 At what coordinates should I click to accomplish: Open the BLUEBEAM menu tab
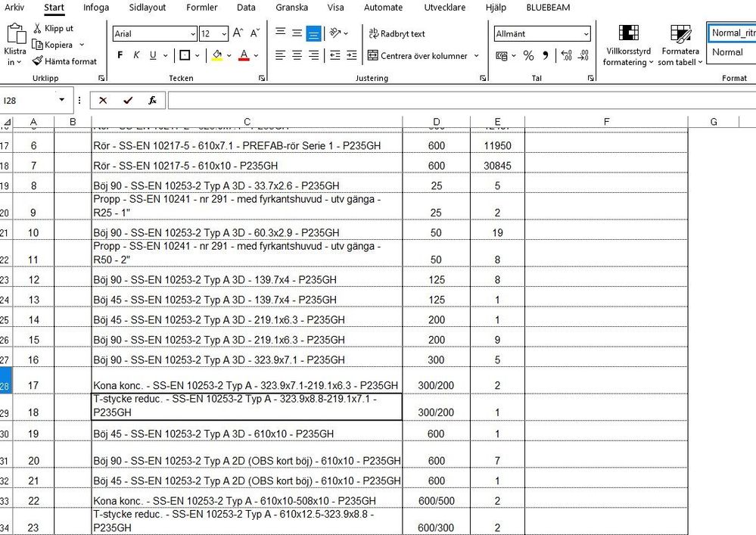click(x=547, y=8)
